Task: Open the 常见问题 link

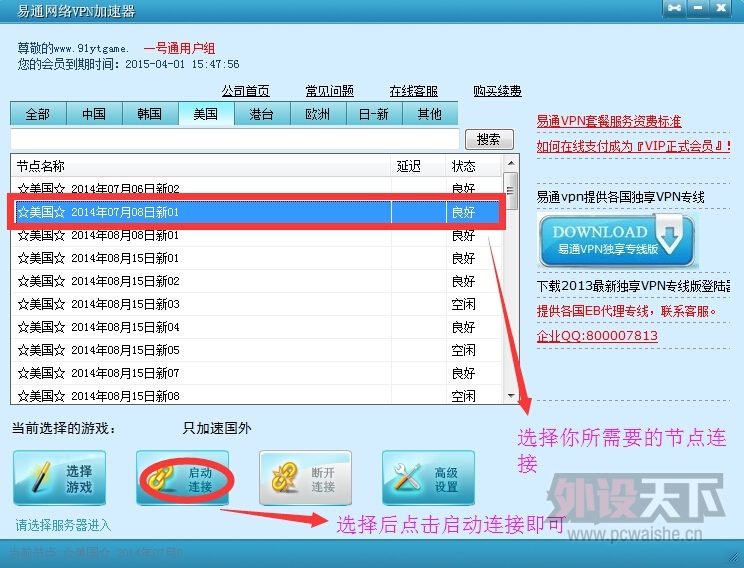Action: (x=330, y=91)
